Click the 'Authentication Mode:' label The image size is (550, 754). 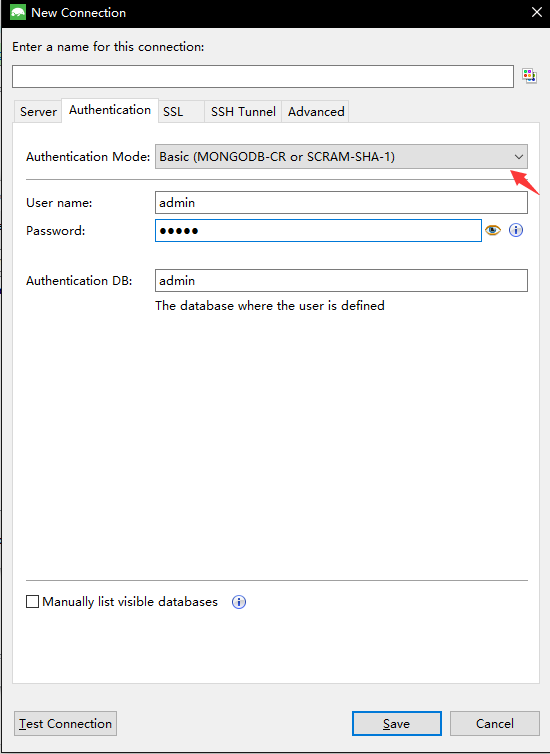click(x=88, y=157)
